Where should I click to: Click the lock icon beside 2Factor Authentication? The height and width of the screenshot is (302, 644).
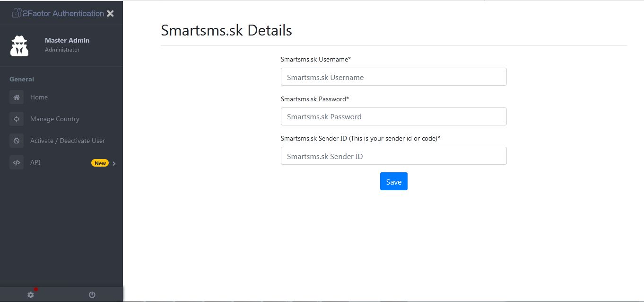click(17, 13)
